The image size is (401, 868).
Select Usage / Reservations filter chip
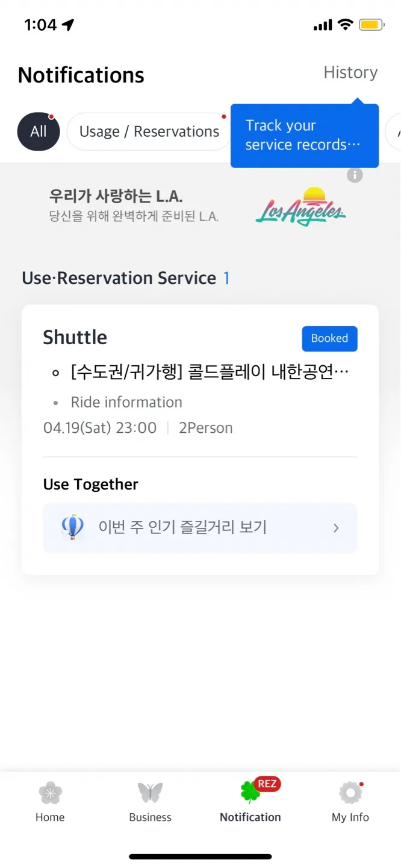[x=149, y=131]
